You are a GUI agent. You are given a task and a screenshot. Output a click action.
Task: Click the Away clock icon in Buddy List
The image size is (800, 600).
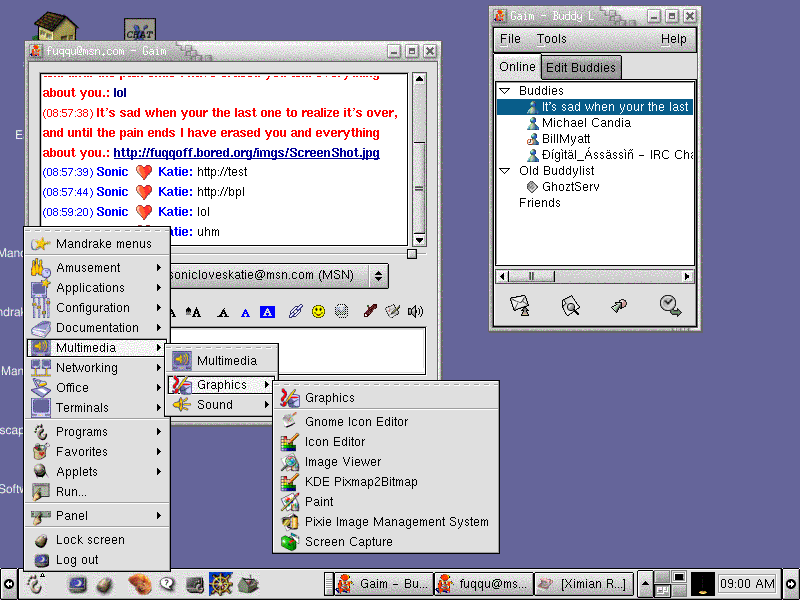669,305
